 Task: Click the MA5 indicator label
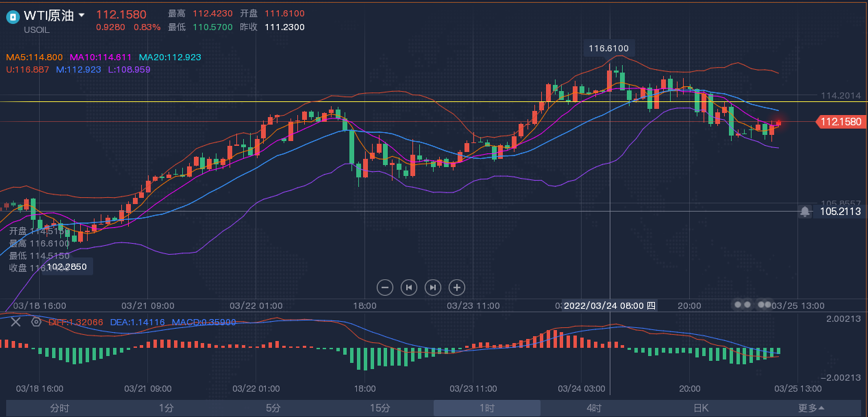pyautogui.click(x=34, y=58)
